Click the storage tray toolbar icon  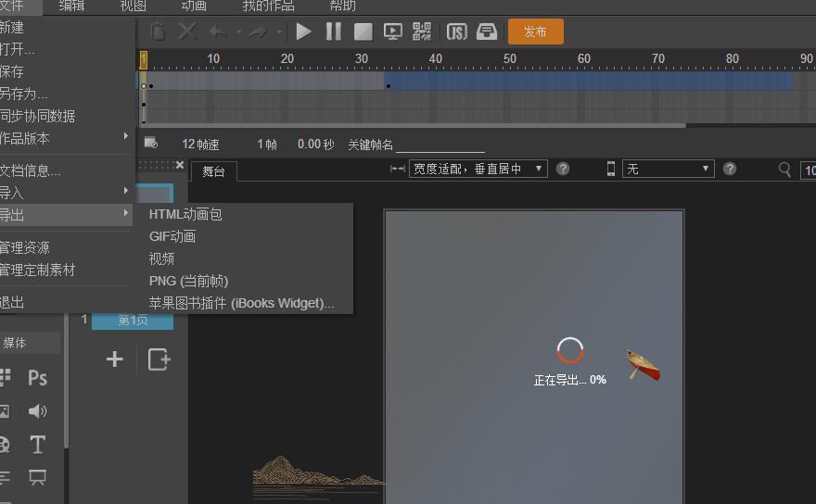pyautogui.click(x=487, y=31)
